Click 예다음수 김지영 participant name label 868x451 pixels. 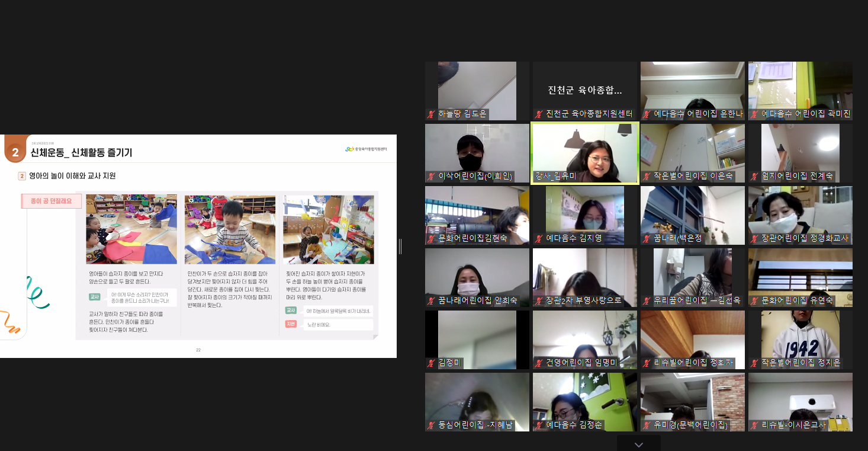[573, 239]
